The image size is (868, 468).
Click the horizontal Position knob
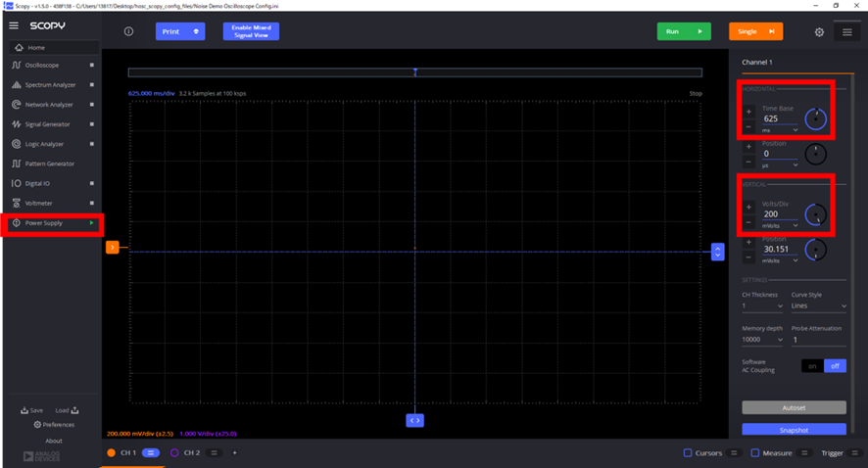tap(815, 155)
